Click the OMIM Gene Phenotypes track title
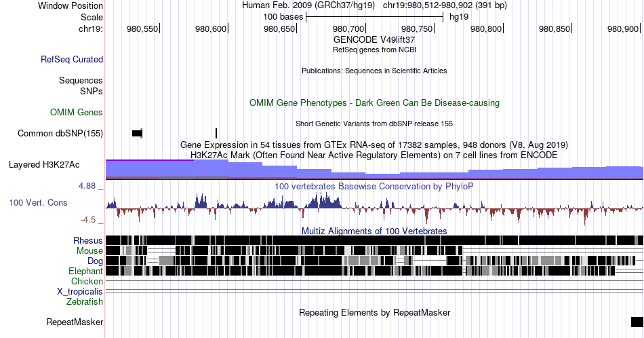The width and height of the screenshot is (644, 338). coord(374,102)
